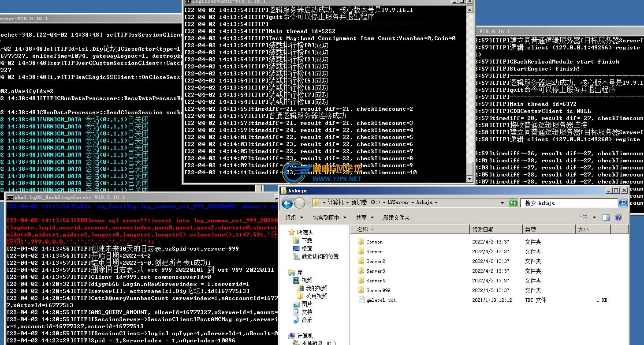
Task: Open 音乐 library in the navigation pane
Action: point(307,320)
